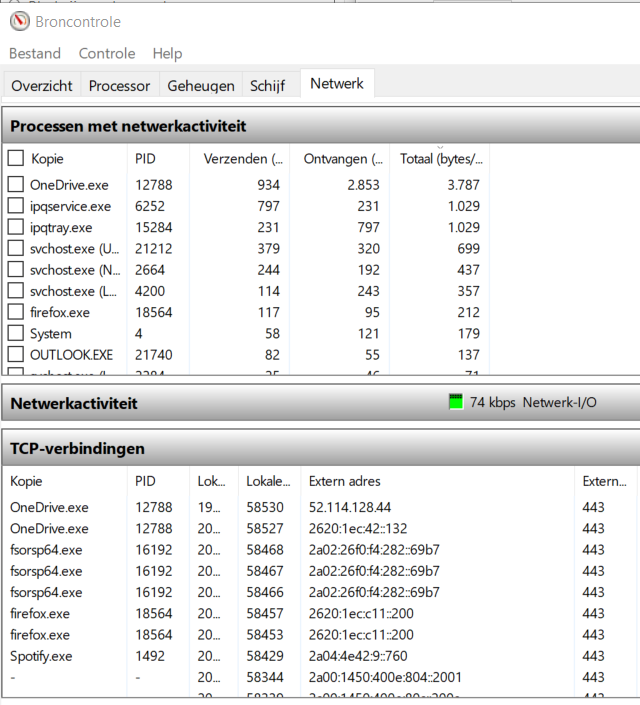Sort TCP connections by Kopie column header
Image resolution: width=640 pixels, height=705 pixels.
[65, 481]
